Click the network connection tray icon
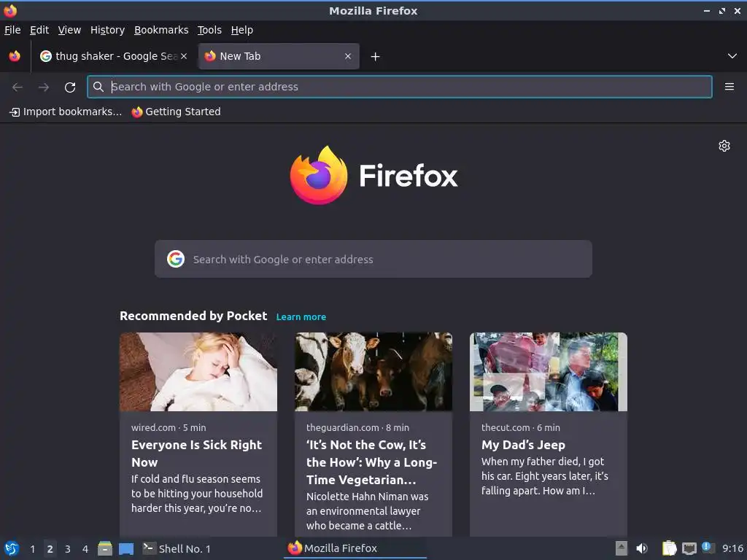The height and width of the screenshot is (560, 747). (689, 548)
